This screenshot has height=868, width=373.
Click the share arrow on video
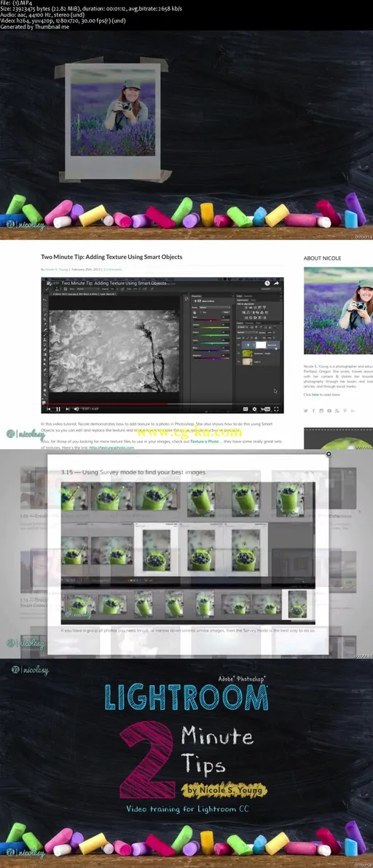(277, 283)
